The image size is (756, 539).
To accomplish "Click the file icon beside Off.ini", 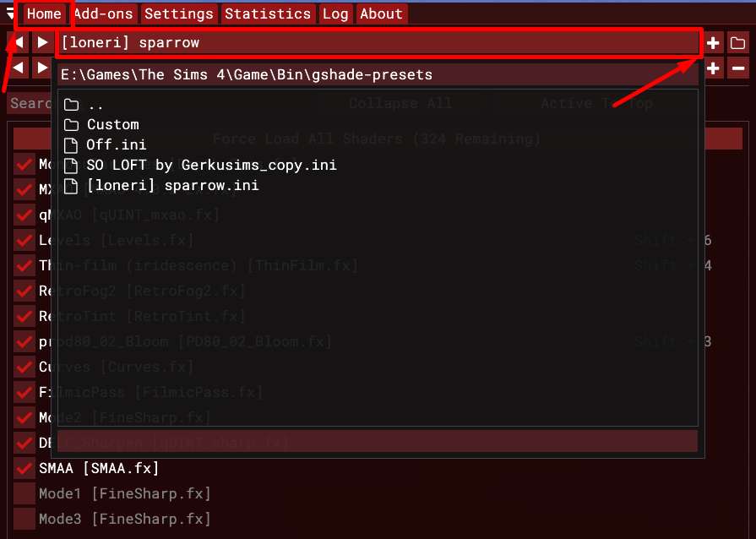I will pyautogui.click(x=71, y=145).
